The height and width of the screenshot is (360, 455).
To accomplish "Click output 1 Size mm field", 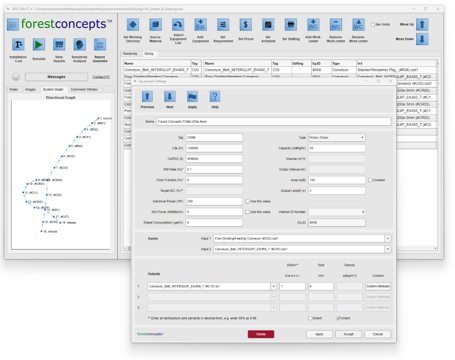I will pyautogui.click(x=321, y=286).
